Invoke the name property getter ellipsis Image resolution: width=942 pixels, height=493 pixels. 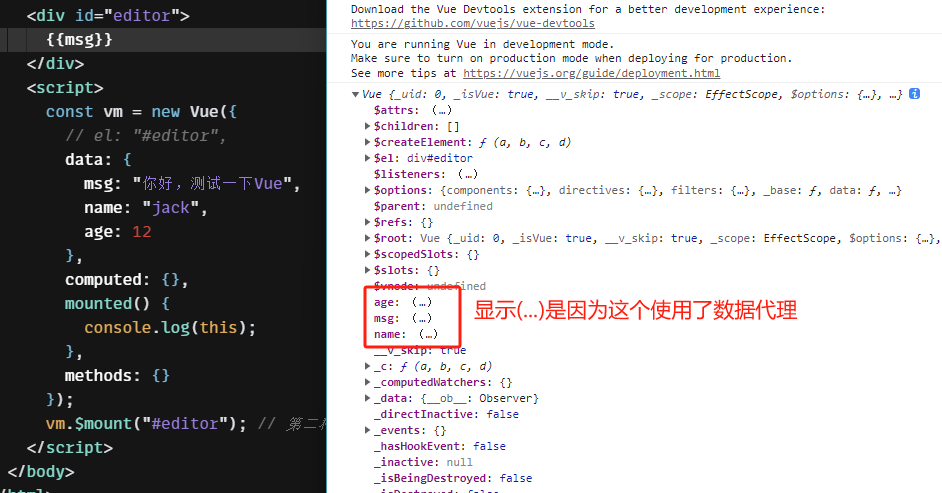428,334
